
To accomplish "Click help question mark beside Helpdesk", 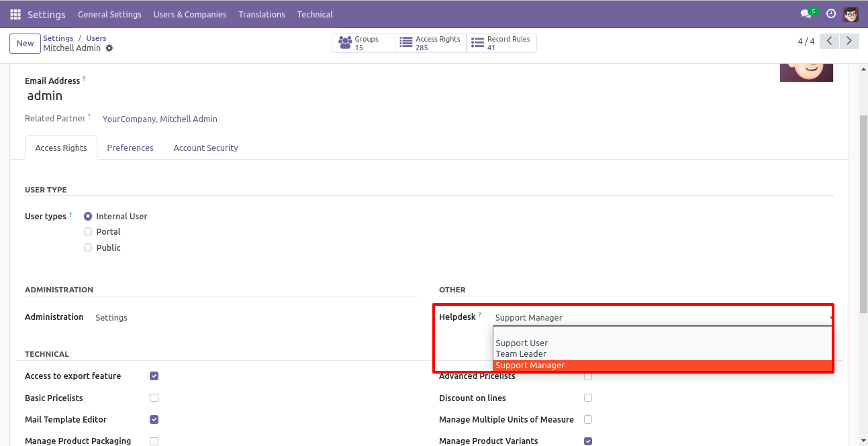I will tap(479, 315).
